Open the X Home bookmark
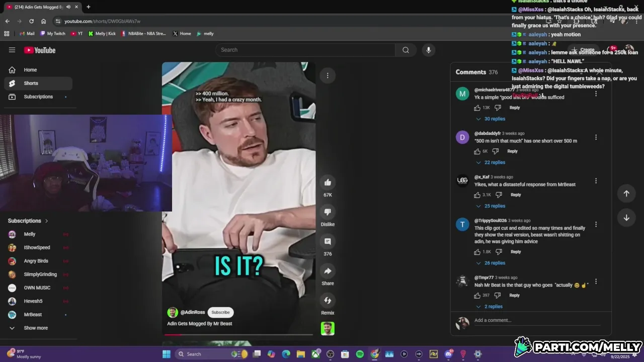This screenshot has height=362, width=644. pyautogui.click(x=182, y=34)
